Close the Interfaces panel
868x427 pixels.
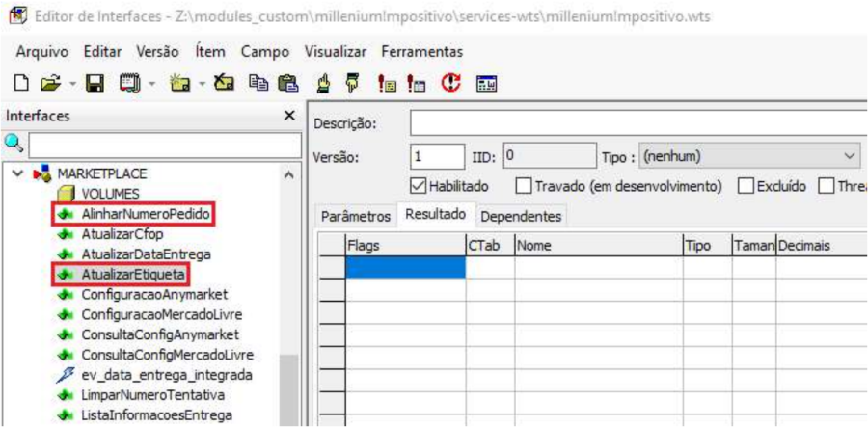tap(288, 116)
